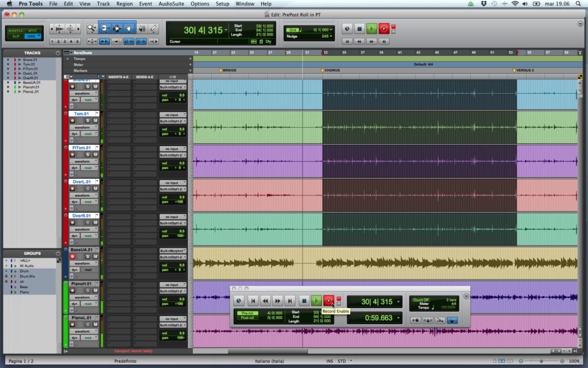Select the Zoomer tool in toolbar
The width and height of the screenshot is (588, 368).
coord(91,29)
